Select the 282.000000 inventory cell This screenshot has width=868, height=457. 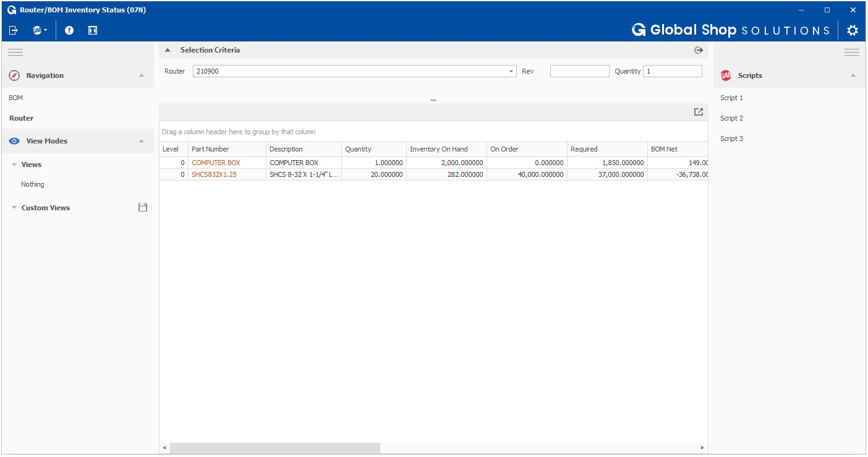pyautogui.click(x=446, y=174)
